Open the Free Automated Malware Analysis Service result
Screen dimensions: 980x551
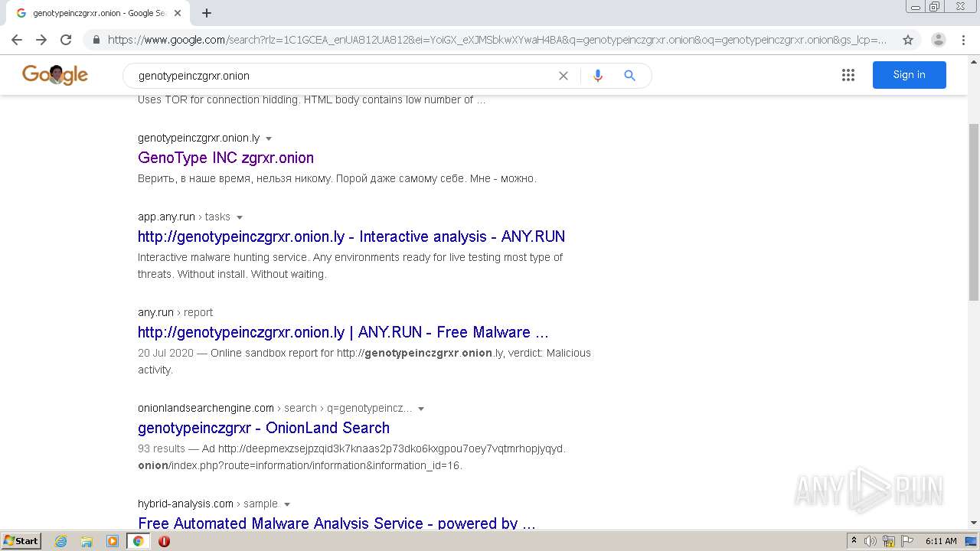(x=337, y=523)
